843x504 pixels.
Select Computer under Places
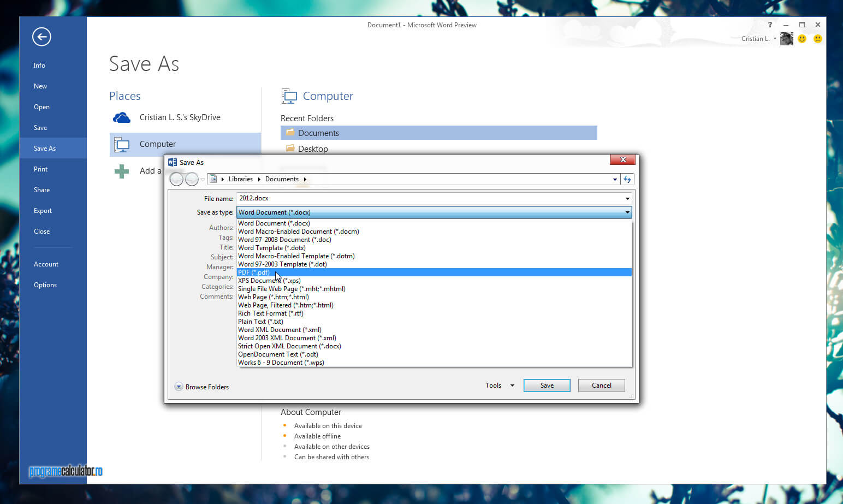pyautogui.click(x=185, y=144)
